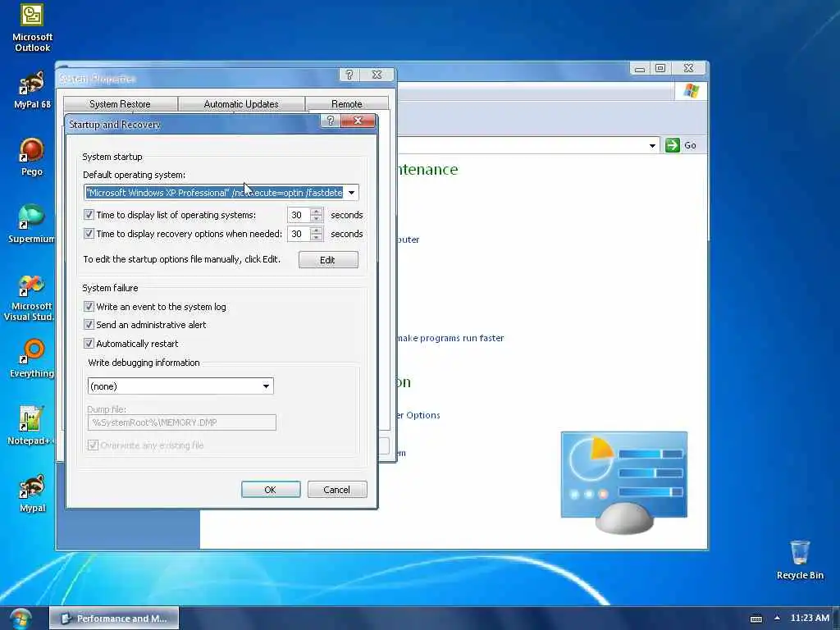
Task: Expand the address bar dropdown arrow
Action: coord(652,145)
